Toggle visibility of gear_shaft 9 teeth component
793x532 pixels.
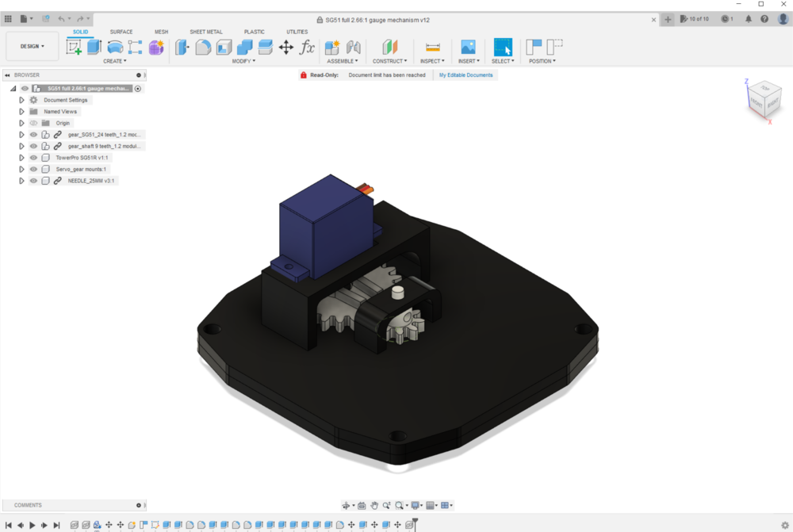33,146
